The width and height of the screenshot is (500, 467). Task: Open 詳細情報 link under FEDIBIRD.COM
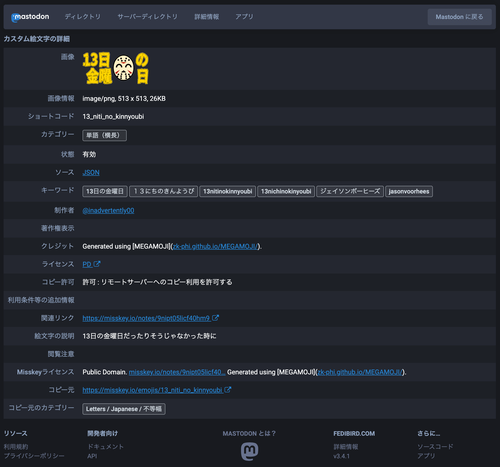tap(346, 447)
